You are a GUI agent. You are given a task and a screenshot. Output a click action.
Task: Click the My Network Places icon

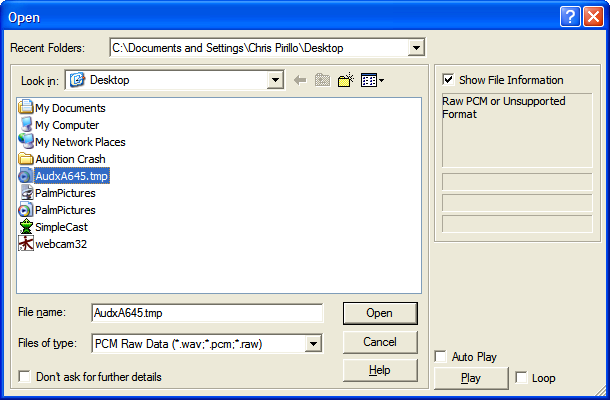26,141
